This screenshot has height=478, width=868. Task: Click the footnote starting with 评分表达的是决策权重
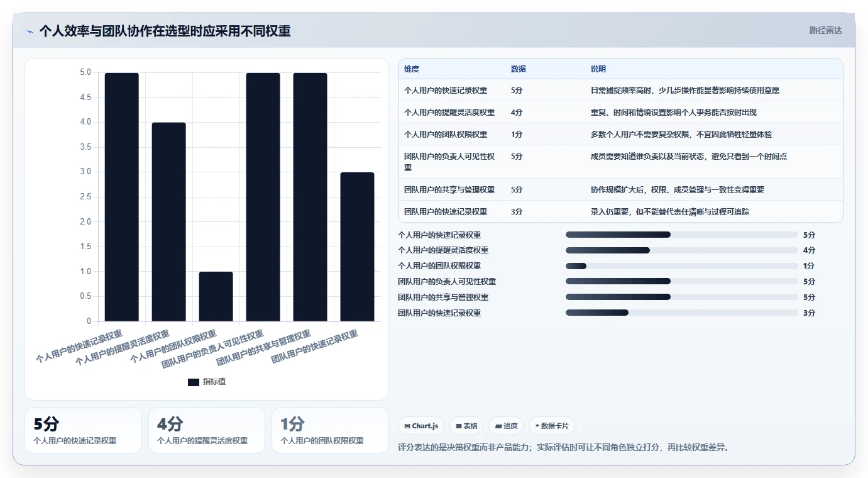(x=564, y=448)
